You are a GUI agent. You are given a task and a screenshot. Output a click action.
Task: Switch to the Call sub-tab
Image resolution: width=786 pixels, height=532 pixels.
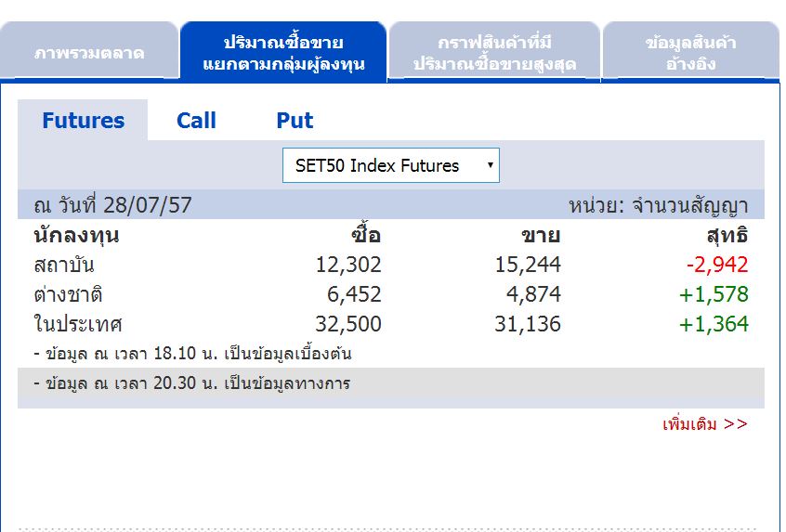pyautogui.click(x=196, y=121)
